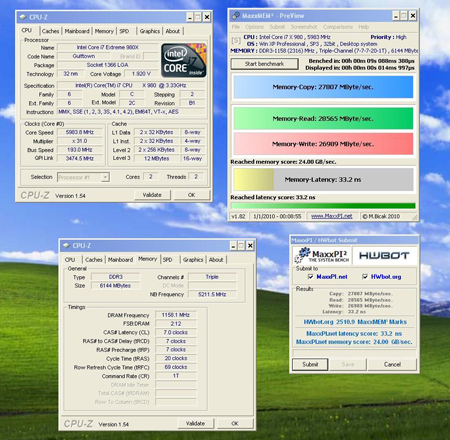The image size is (450, 440).
Task: Switch to SPD tab in top CPU-Z
Action: (124, 31)
